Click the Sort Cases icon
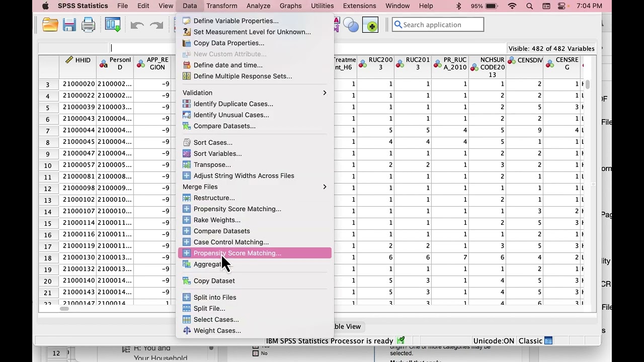Viewport: 644px width, 362px height. (187, 142)
